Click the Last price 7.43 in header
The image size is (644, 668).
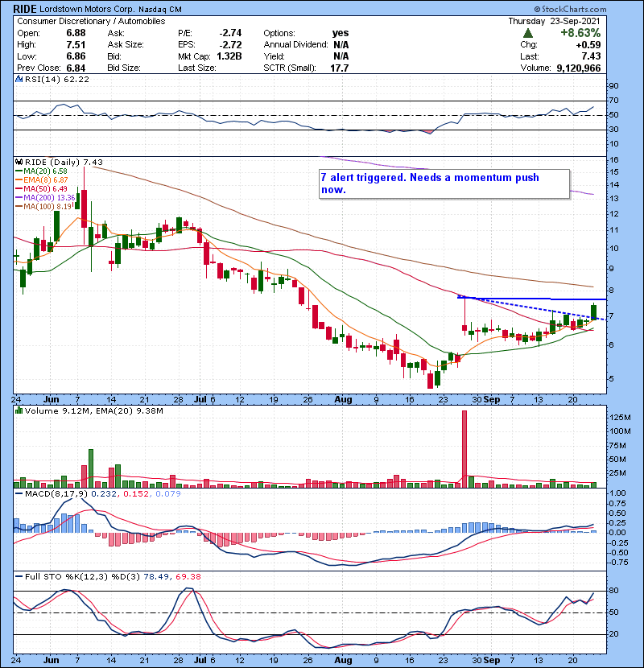[591, 56]
